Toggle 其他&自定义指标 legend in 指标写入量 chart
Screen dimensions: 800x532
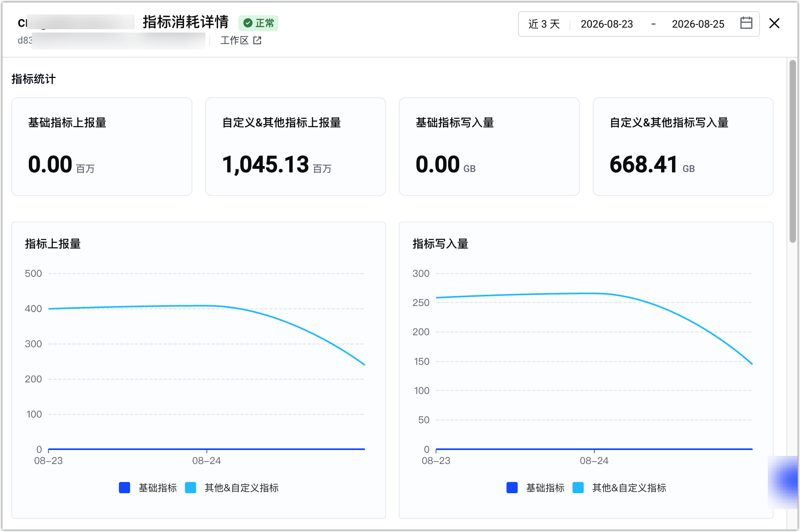click(x=620, y=488)
